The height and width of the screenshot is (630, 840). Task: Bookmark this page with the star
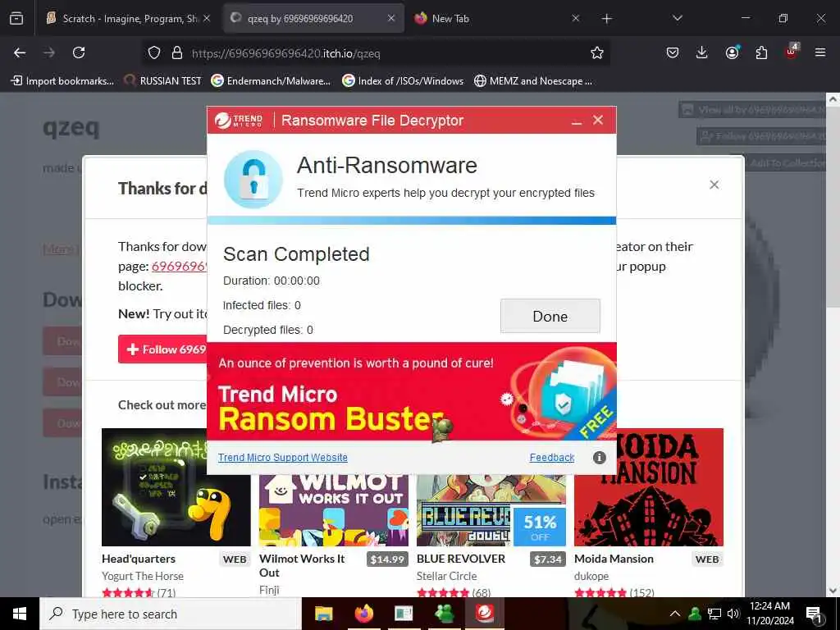click(597, 52)
